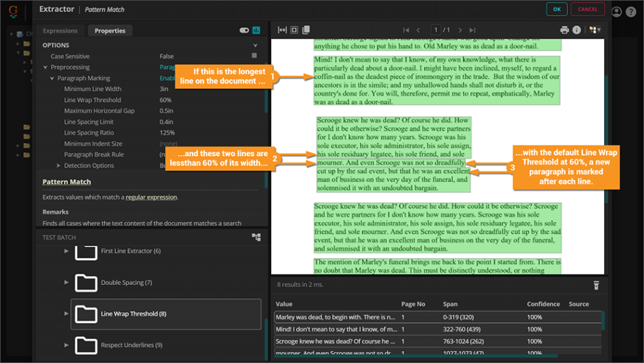
Task: Switch to the Expressions tab
Action: pyautogui.click(x=60, y=31)
